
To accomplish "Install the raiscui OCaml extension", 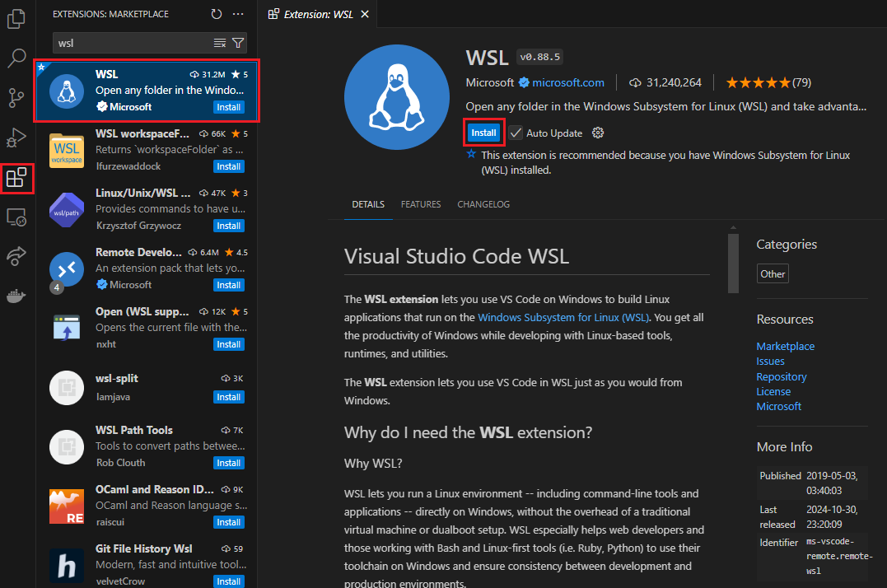I will [228, 522].
